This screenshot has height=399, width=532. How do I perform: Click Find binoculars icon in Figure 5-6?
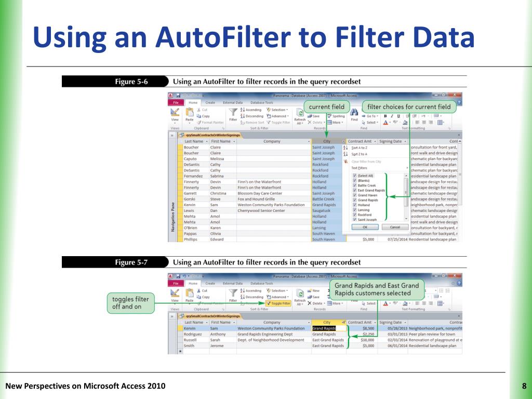click(x=354, y=112)
